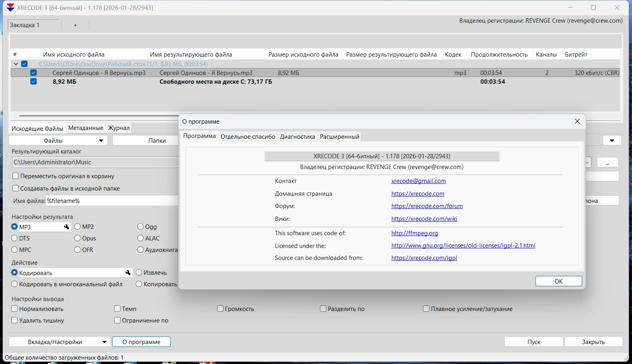
Task: Open the Программа tab in the dialog
Action: point(199,136)
